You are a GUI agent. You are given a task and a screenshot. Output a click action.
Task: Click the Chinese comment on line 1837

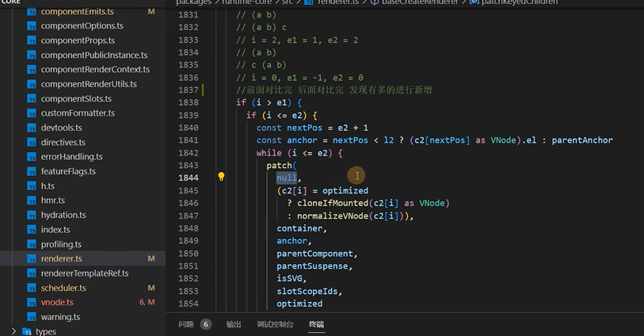[334, 90]
